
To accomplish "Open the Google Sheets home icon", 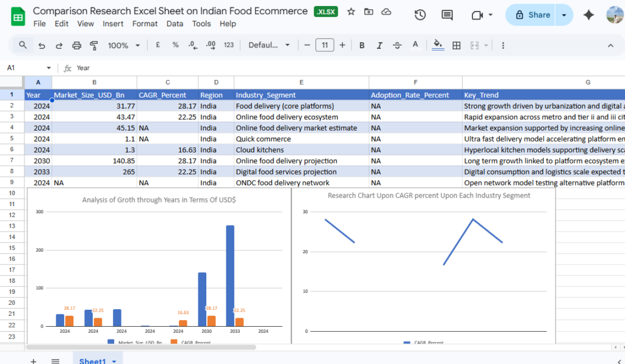I will coord(18,16).
